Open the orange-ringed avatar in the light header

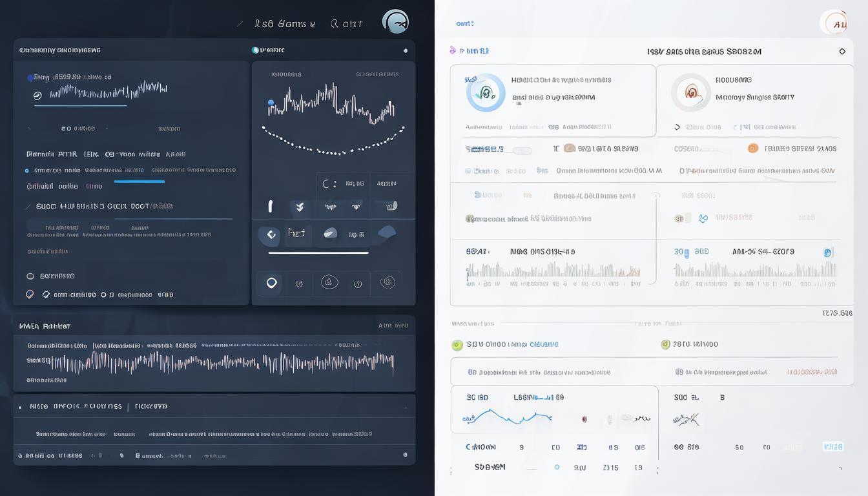pos(834,23)
